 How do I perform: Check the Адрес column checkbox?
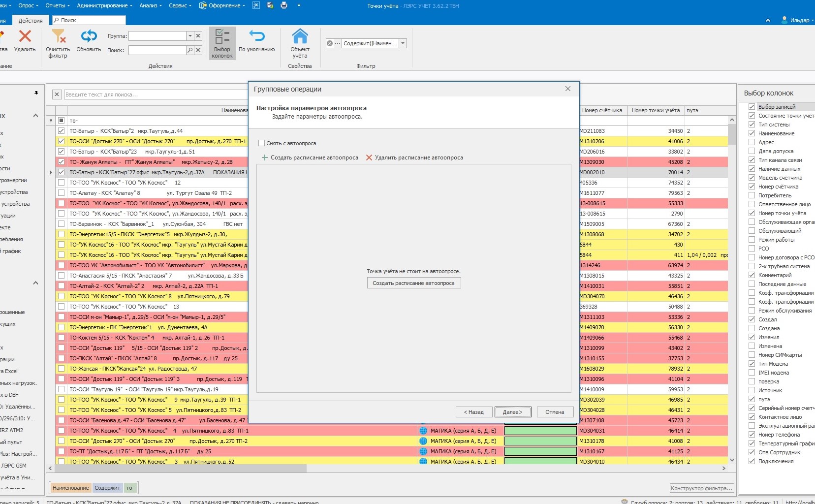[x=752, y=142]
